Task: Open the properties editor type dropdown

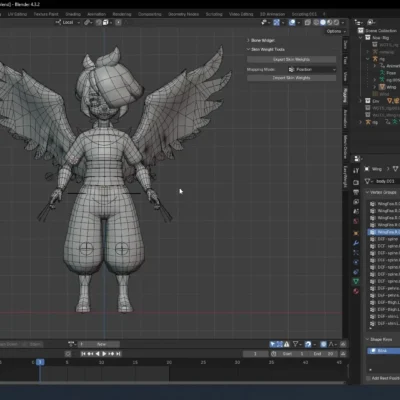Action: [358, 159]
